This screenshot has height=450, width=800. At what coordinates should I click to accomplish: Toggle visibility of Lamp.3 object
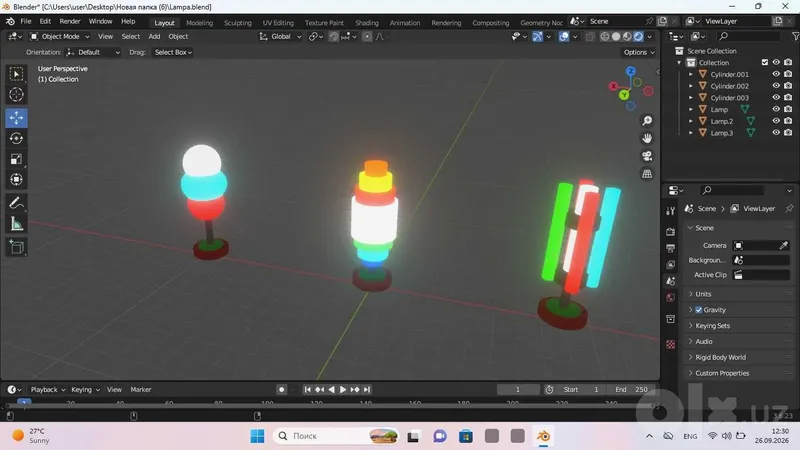776,133
